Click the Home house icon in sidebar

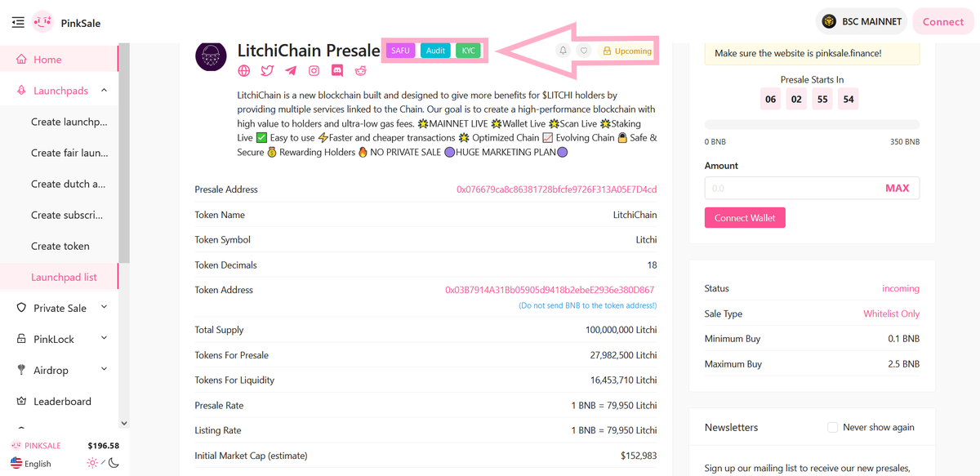[22, 60]
